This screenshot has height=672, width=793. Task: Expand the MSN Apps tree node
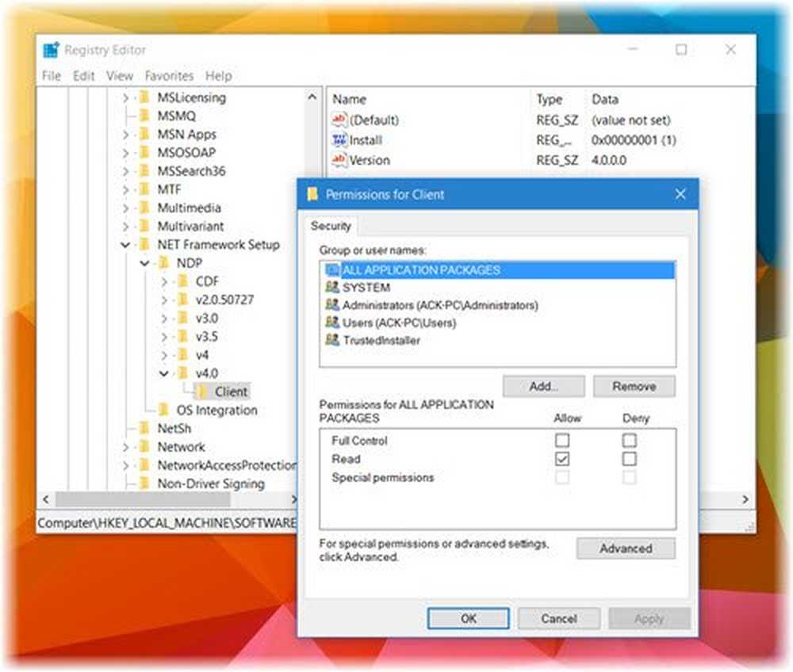click(x=125, y=135)
